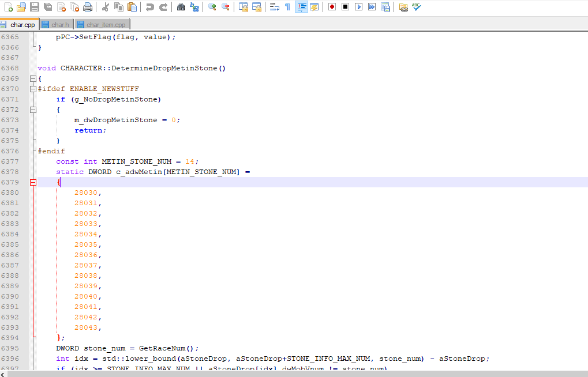Copy selection to clipboard
Viewport: 588px width, 377px height.
click(x=118, y=7)
